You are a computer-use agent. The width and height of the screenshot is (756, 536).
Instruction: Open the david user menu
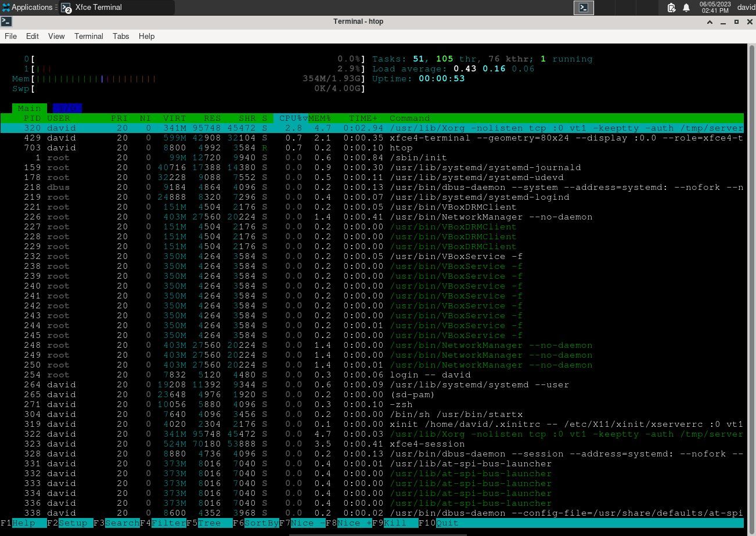click(x=746, y=8)
